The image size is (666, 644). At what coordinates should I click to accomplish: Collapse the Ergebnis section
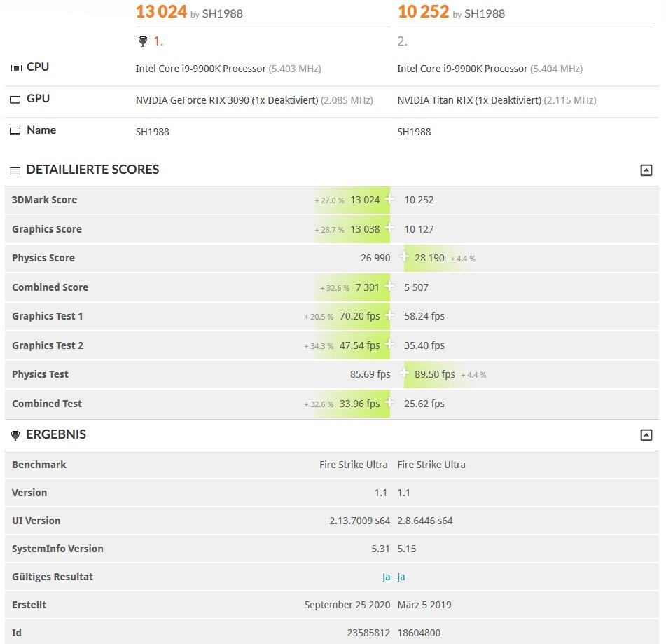click(x=646, y=435)
